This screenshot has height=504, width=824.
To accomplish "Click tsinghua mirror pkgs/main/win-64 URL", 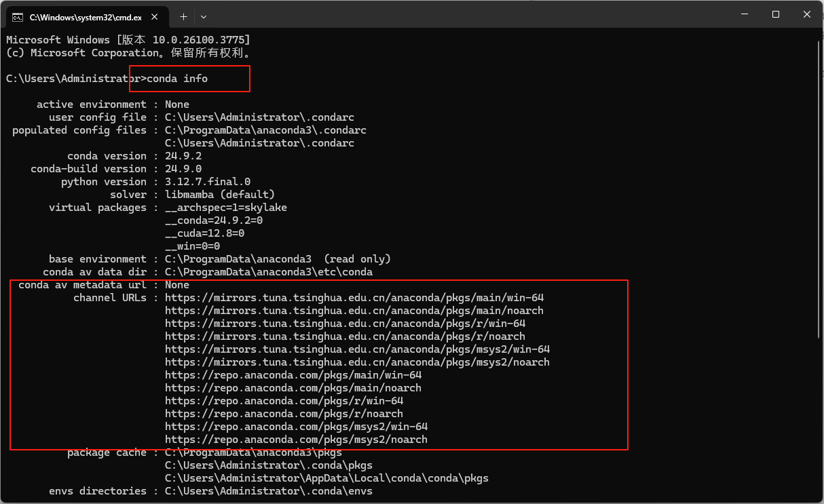I will click(354, 298).
